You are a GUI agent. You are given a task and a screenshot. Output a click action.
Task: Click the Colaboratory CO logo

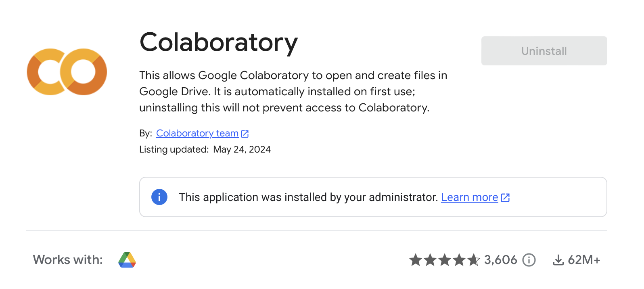pos(67,72)
